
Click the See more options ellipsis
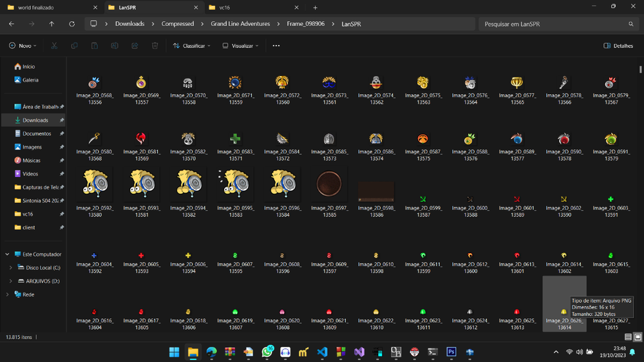[276, 46]
